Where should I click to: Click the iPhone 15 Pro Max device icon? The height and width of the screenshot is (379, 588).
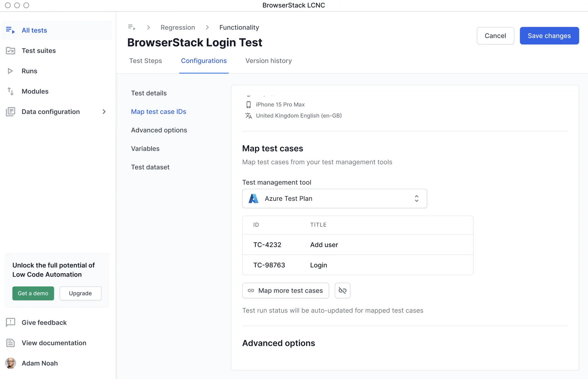[x=249, y=104]
